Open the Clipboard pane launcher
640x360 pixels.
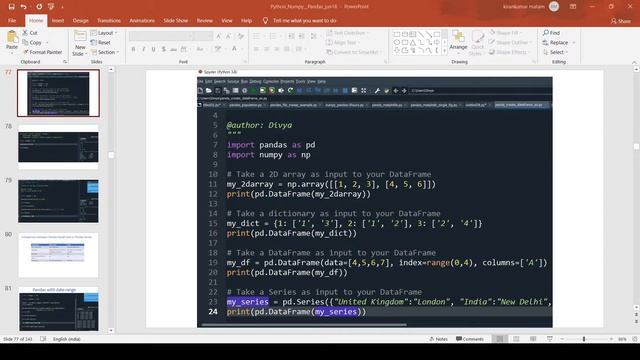65,62
